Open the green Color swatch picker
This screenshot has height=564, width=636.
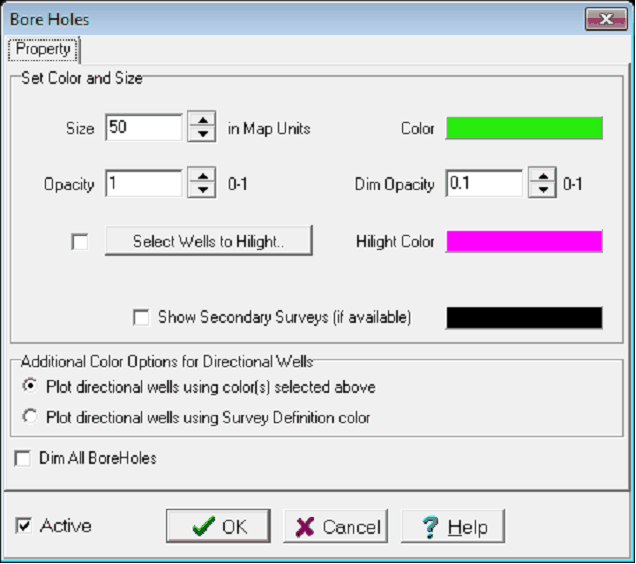(523, 128)
